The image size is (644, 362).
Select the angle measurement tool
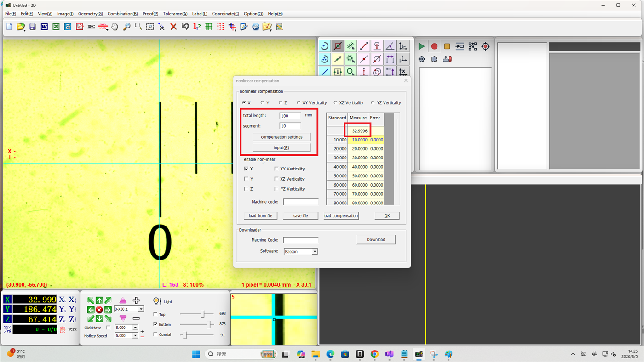(390, 46)
